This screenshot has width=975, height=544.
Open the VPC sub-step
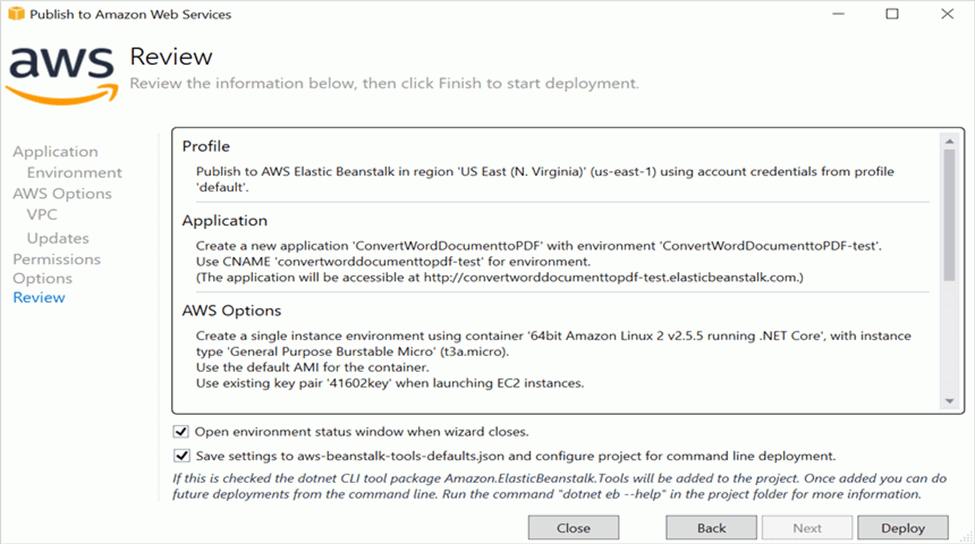[42, 215]
